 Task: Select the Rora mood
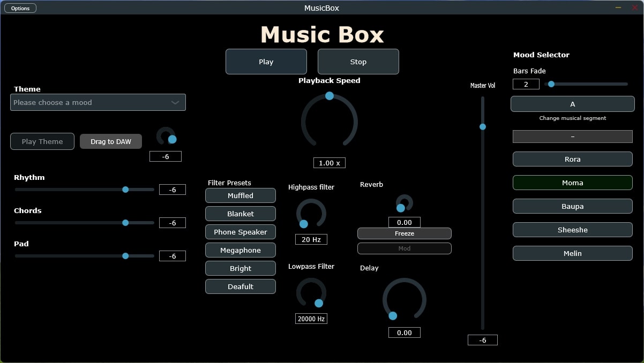tap(572, 159)
